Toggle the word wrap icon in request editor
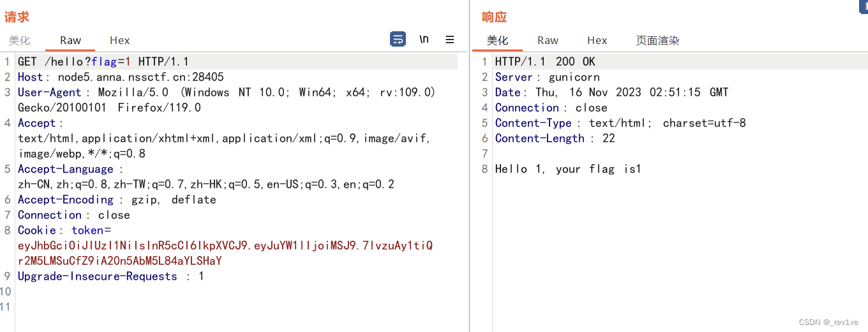The image size is (868, 332). pos(398,39)
